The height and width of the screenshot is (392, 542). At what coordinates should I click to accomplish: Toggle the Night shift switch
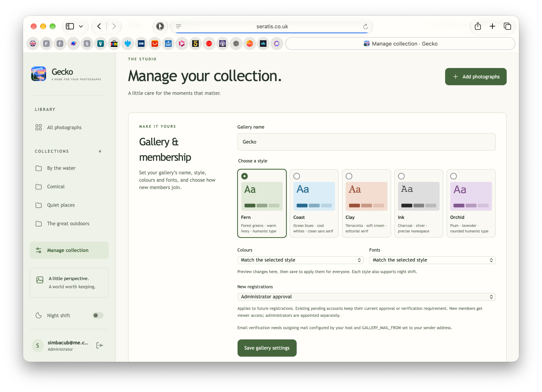(98, 315)
